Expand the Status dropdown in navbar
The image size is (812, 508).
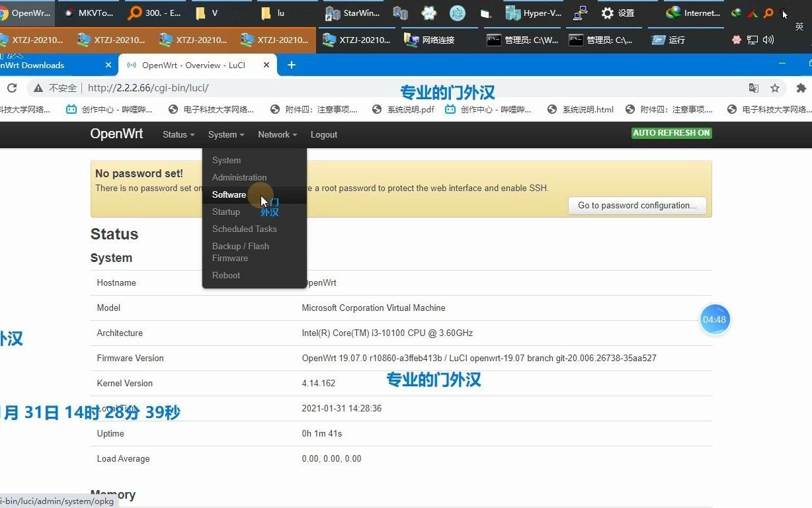[179, 134]
